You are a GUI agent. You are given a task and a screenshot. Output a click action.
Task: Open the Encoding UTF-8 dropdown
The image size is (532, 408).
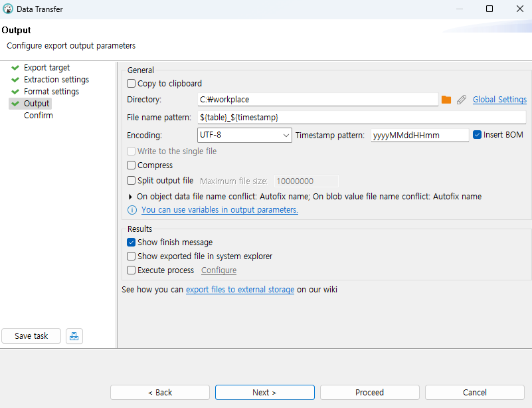coord(245,135)
